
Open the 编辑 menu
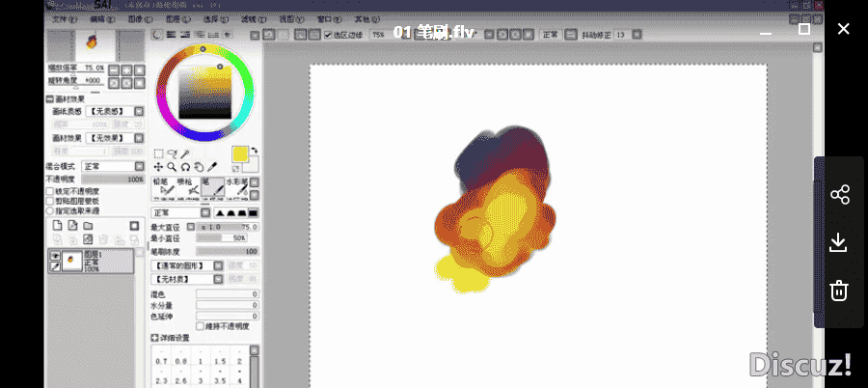(102, 19)
